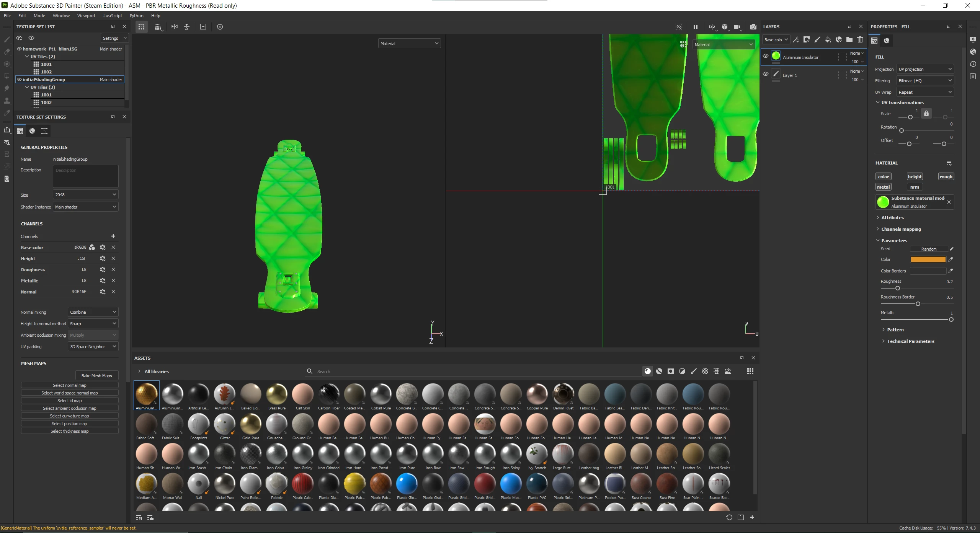Viewport: 980px width, 533px height.
Task: Pause rendering with the pause icon
Action: [x=695, y=27]
